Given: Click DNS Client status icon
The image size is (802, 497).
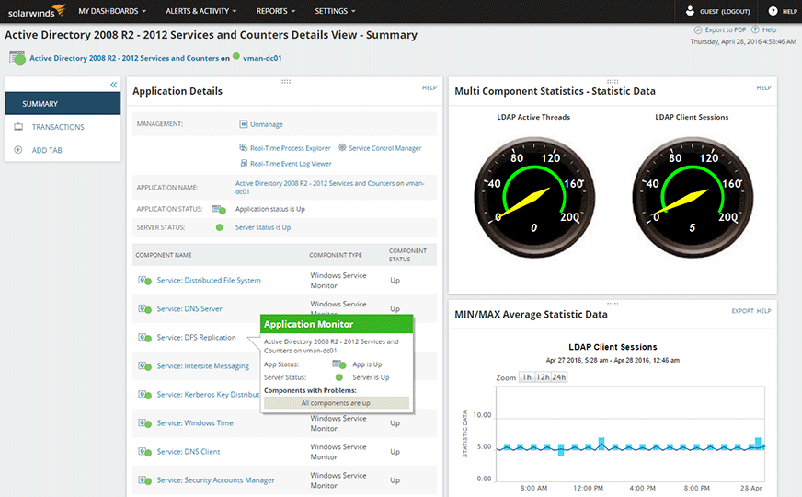Looking at the screenshot, I should [145, 452].
